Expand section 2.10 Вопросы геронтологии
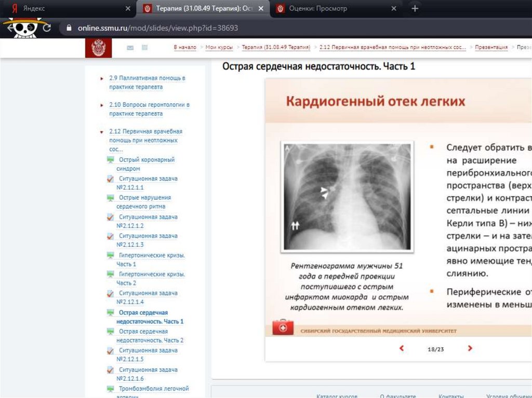Viewport: 532px width, 398px height. point(102,105)
